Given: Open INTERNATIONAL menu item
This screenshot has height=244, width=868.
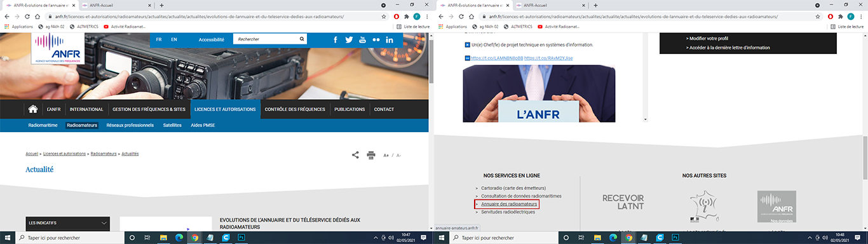Looking at the screenshot, I should [86, 109].
